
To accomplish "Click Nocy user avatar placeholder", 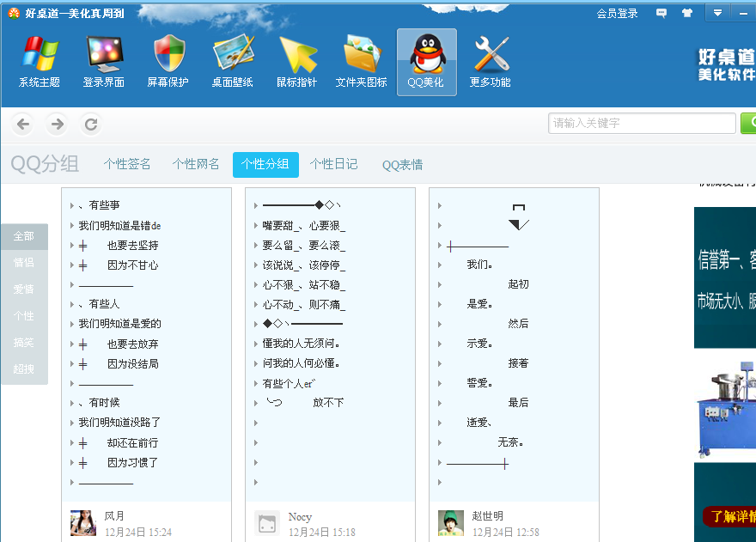I will (x=267, y=523).
